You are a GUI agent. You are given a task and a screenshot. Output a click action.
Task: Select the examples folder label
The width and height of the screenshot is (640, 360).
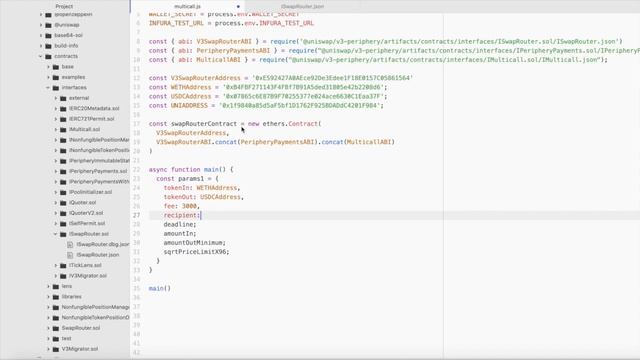(73, 77)
